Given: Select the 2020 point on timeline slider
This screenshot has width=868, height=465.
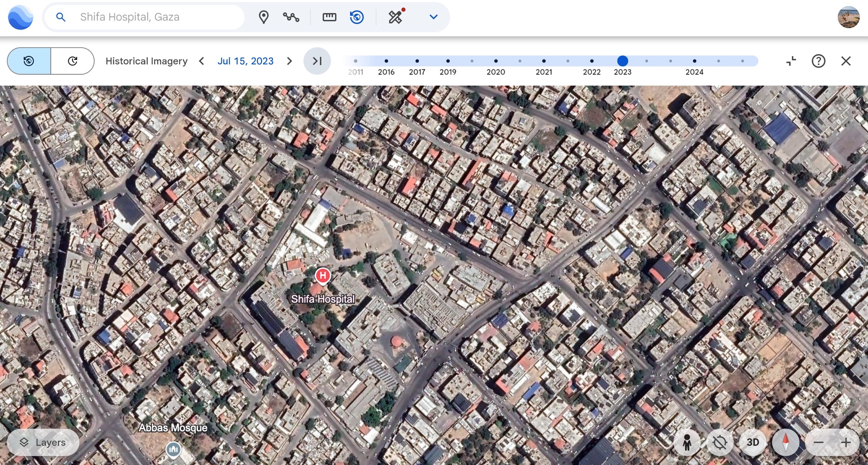Looking at the screenshot, I should pyautogui.click(x=495, y=61).
